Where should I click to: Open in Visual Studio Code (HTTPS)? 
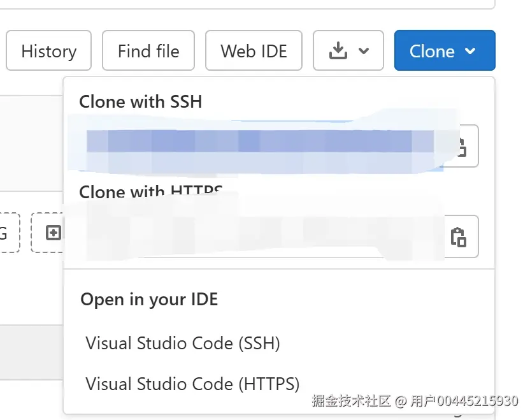coord(192,384)
